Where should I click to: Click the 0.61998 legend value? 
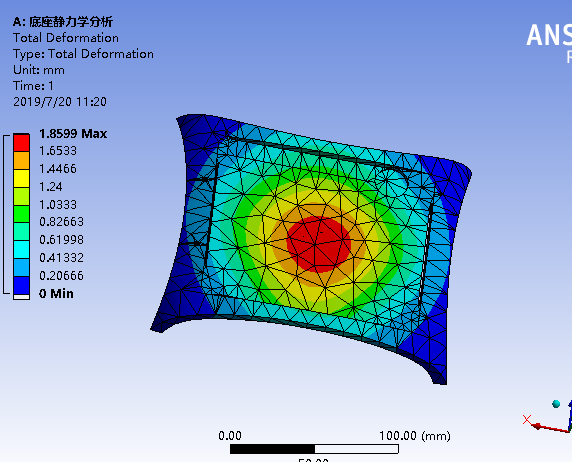click(61, 240)
